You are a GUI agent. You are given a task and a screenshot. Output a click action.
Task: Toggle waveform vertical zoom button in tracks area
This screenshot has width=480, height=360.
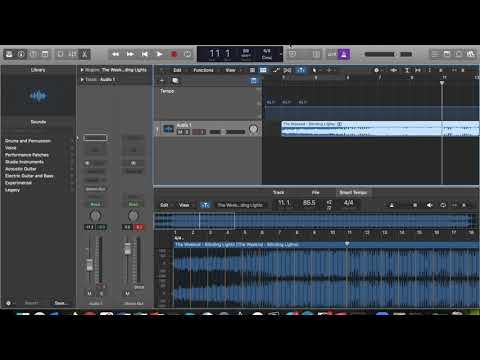(x=394, y=70)
